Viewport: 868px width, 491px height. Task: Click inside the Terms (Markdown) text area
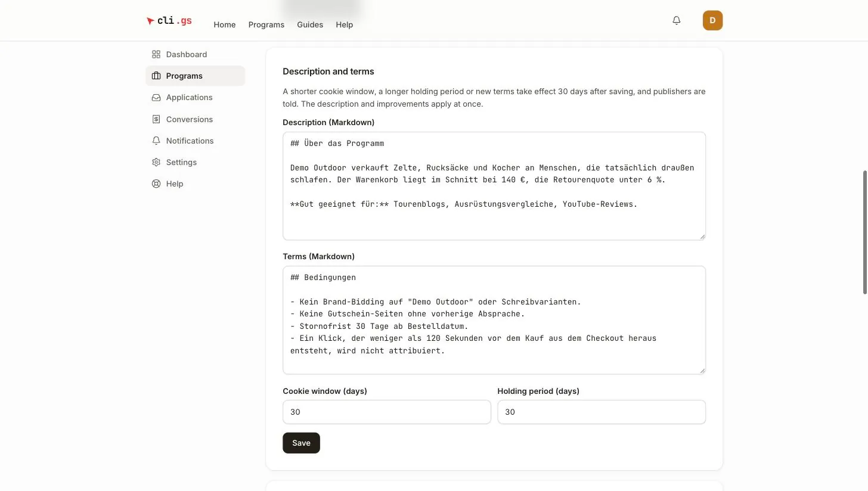(494, 320)
